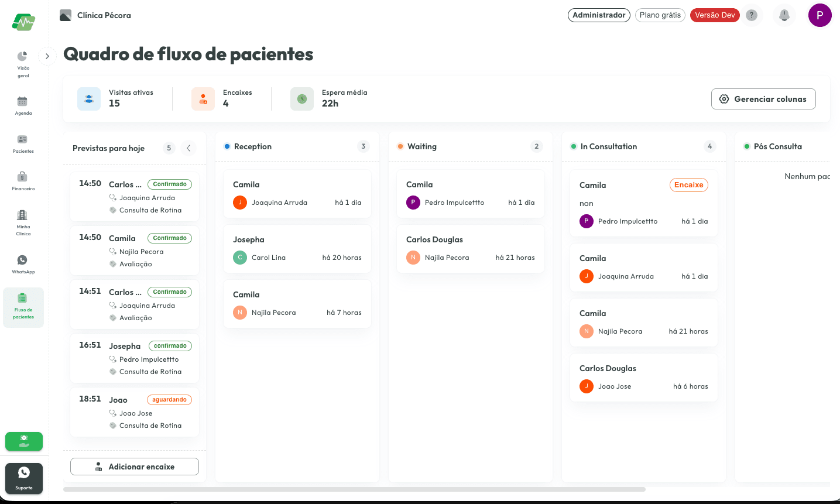Expand the sidebar with arrow chevron

click(47, 56)
